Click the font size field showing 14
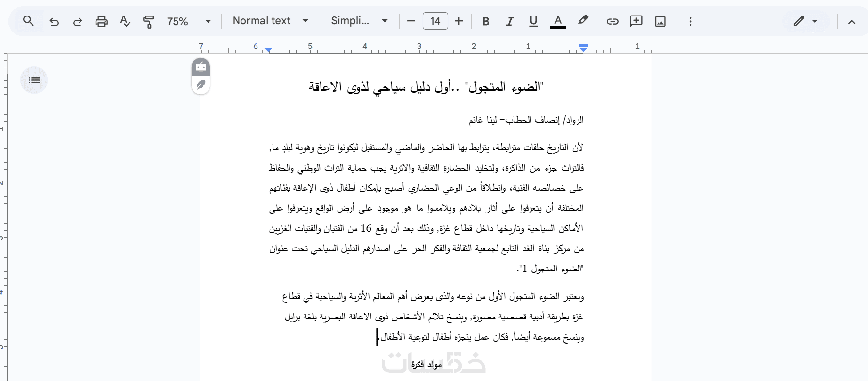 point(435,21)
